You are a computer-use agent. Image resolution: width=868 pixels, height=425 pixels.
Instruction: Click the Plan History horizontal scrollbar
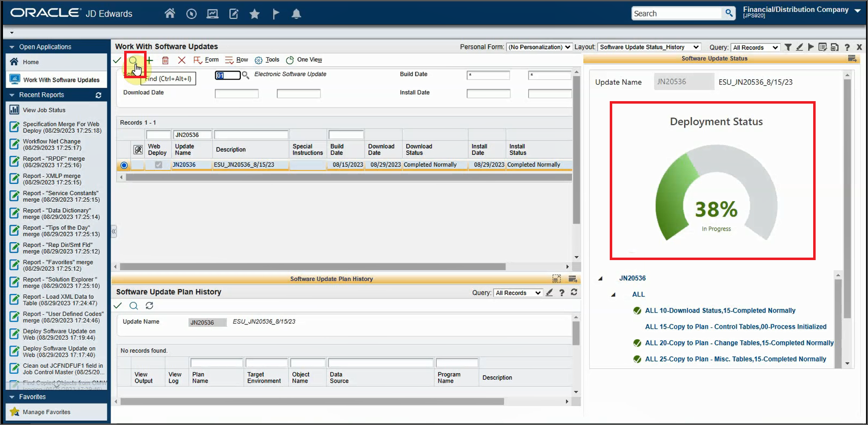click(312, 402)
